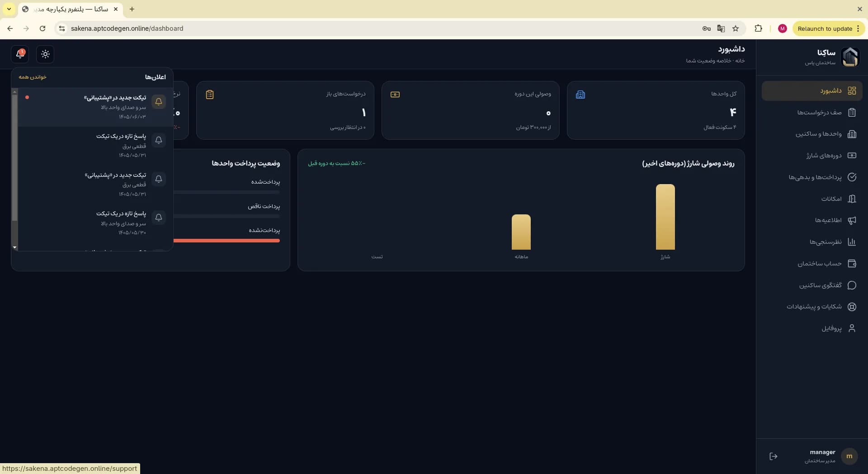
Task: Click خواندن همه to mark all read
Action: point(33,77)
